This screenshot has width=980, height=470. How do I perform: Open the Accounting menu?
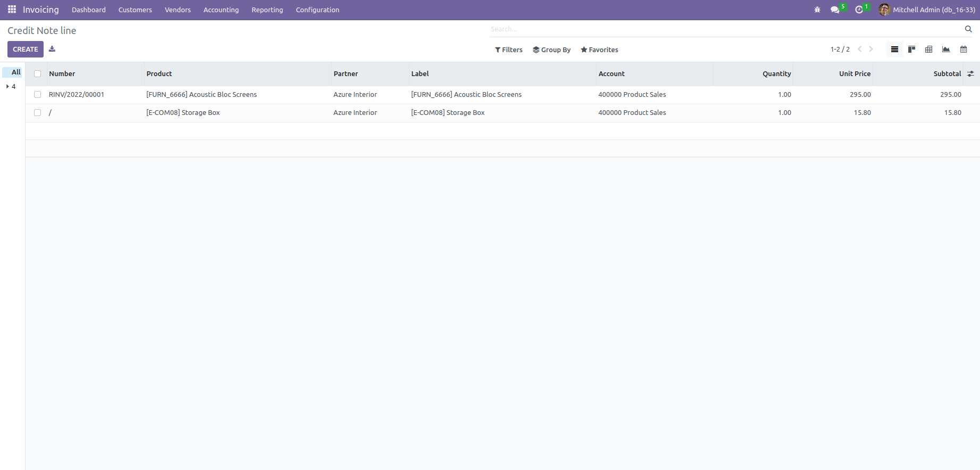pos(221,10)
